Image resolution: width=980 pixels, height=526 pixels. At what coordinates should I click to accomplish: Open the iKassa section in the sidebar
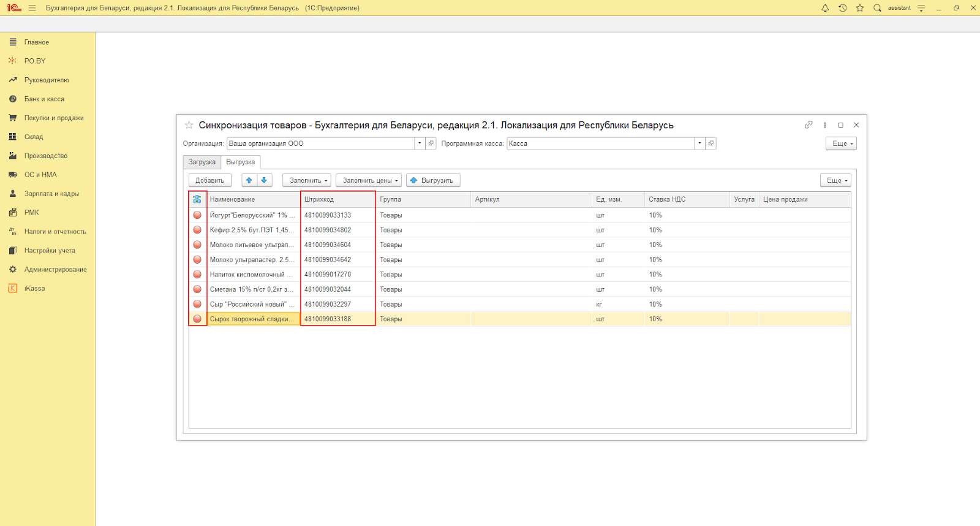tap(34, 289)
